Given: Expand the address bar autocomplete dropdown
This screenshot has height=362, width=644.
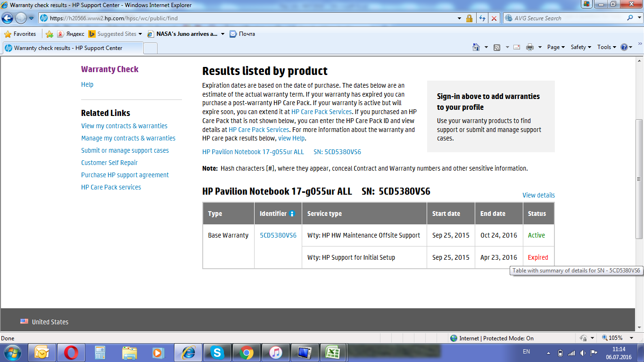Looking at the screenshot, I should tap(460, 18).
